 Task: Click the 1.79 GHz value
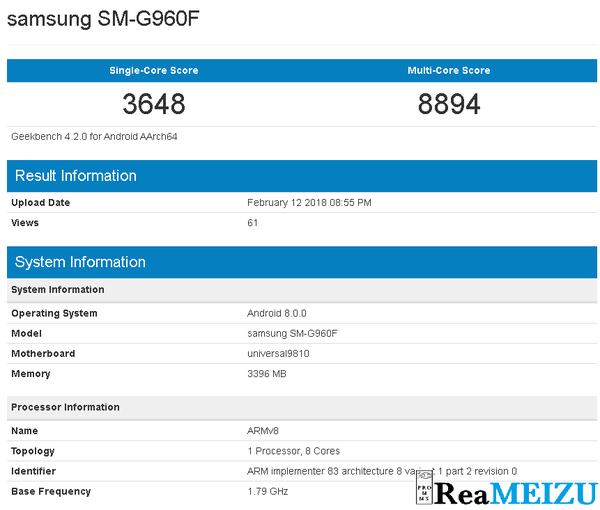pyautogui.click(x=268, y=491)
